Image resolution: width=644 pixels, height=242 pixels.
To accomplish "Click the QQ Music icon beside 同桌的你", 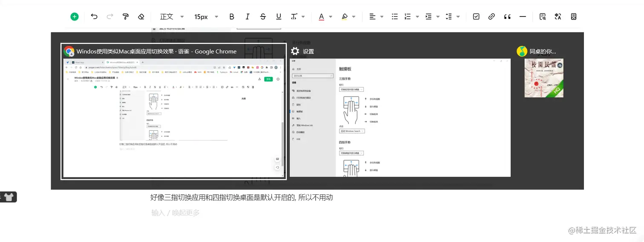I will (522, 51).
